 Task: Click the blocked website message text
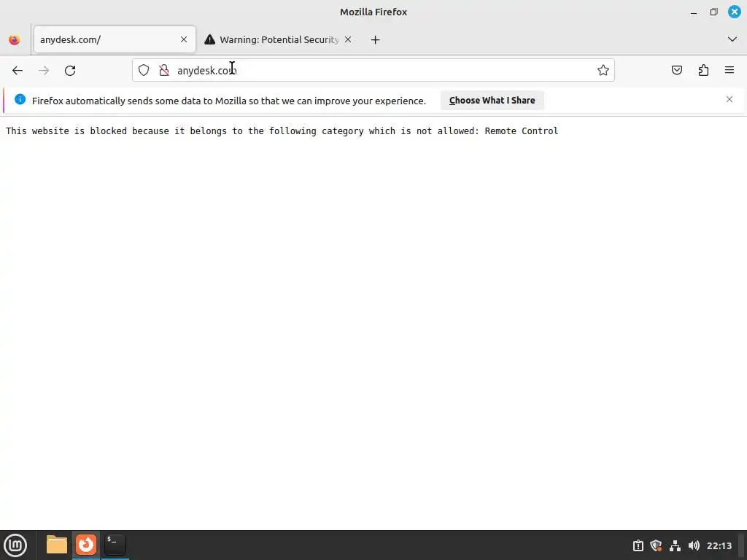point(282,131)
